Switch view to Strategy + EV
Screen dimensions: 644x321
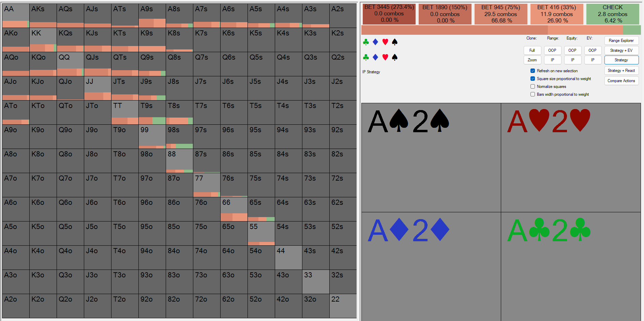click(x=621, y=50)
